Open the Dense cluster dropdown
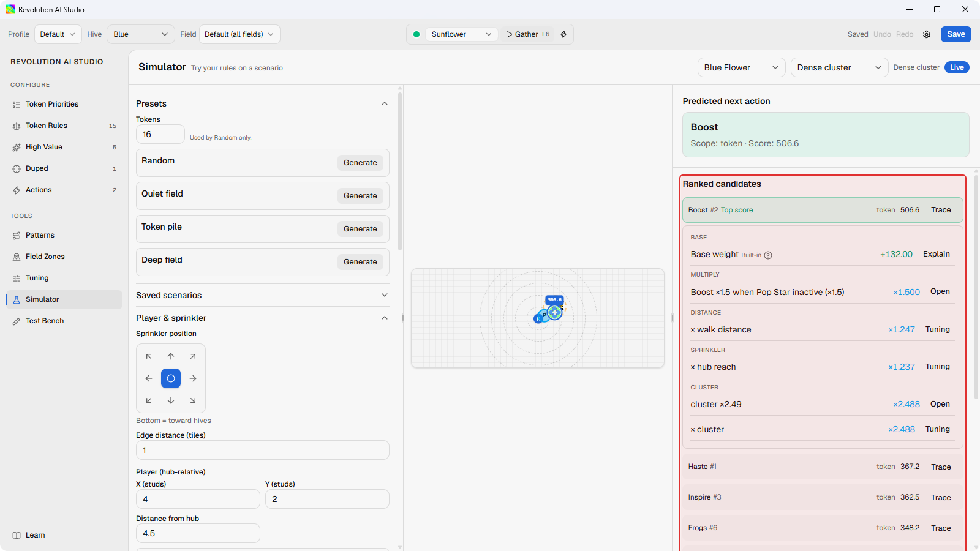 (x=840, y=67)
